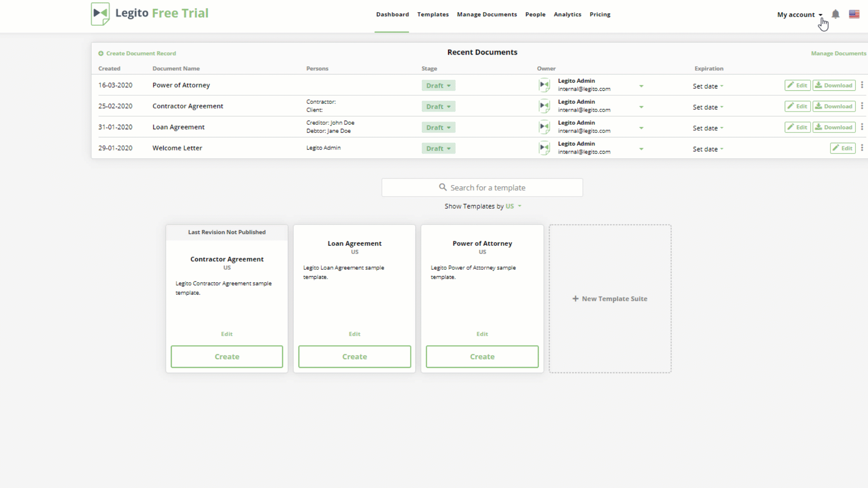
Task: Expand owner dropdown arrow for Loan Agreement
Action: pyautogui.click(x=641, y=128)
